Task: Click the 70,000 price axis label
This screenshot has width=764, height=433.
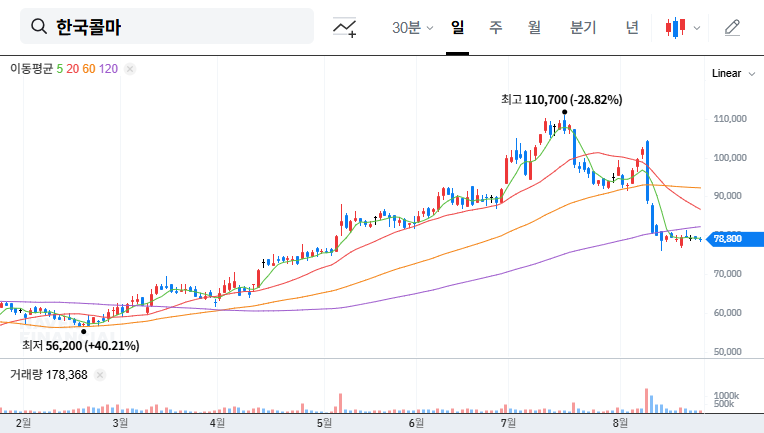Action: [727, 274]
